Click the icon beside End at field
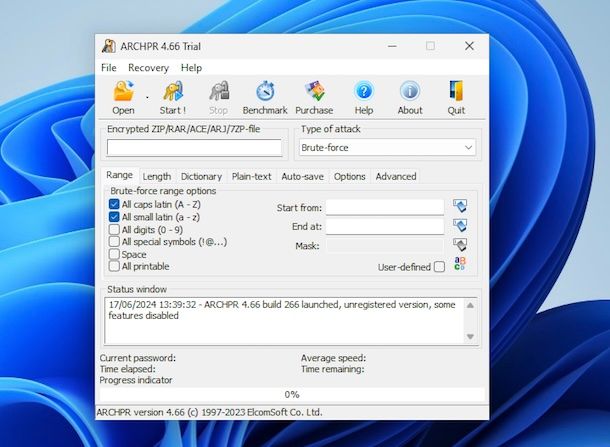Screen dimensions: 610x447 (460, 225)
